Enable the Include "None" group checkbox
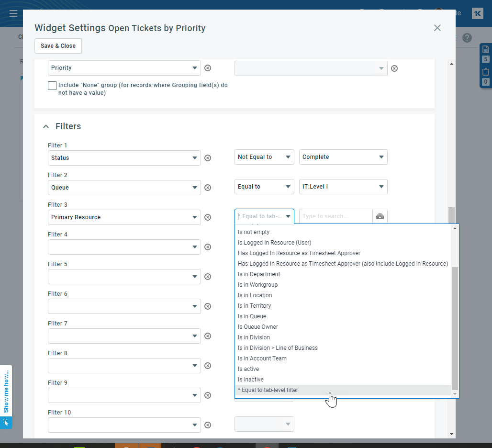The image size is (492, 448). click(x=52, y=85)
